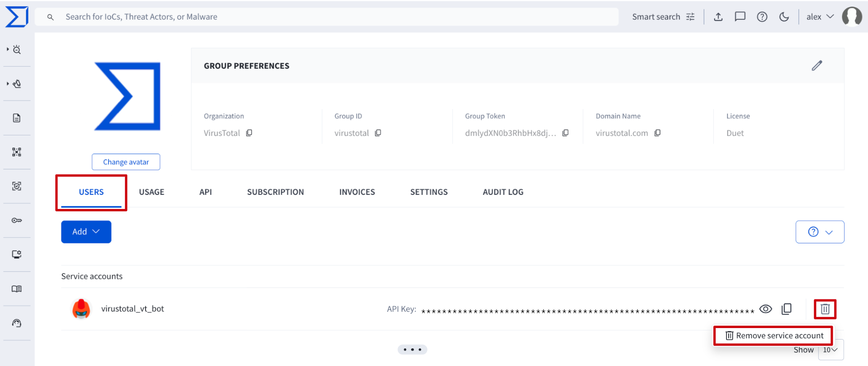Viewport: 868px width, 366px height.
Task: Switch to the SUBSCRIPTION tab
Action: click(275, 192)
